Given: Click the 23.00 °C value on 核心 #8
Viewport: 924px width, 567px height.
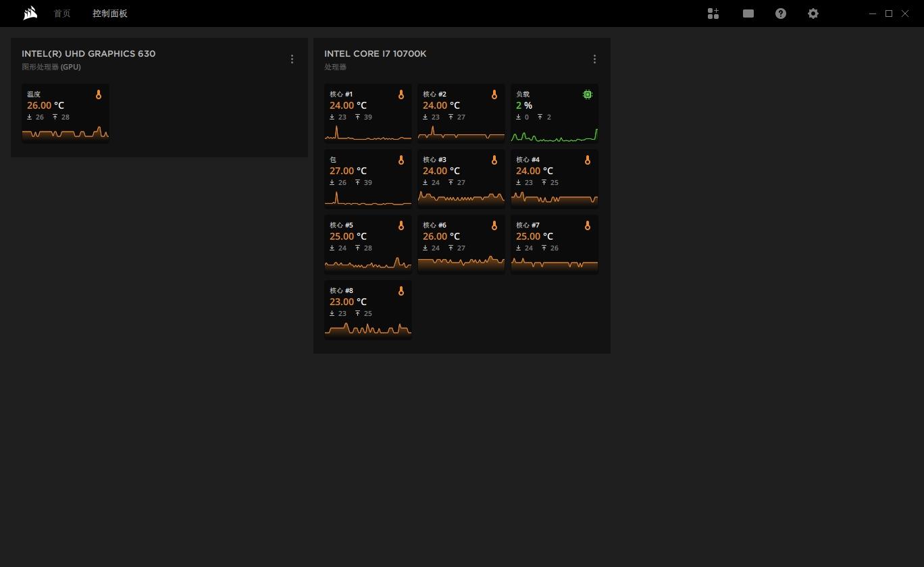Looking at the screenshot, I should tap(348, 302).
